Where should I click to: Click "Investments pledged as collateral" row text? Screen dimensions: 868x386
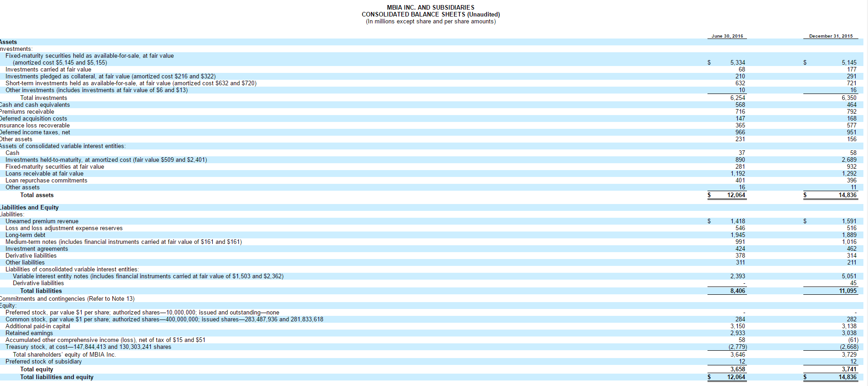pyautogui.click(x=111, y=76)
